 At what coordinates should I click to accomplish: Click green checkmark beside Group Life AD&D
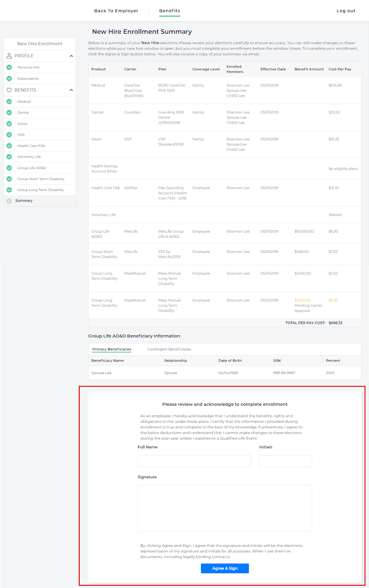(x=9, y=168)
